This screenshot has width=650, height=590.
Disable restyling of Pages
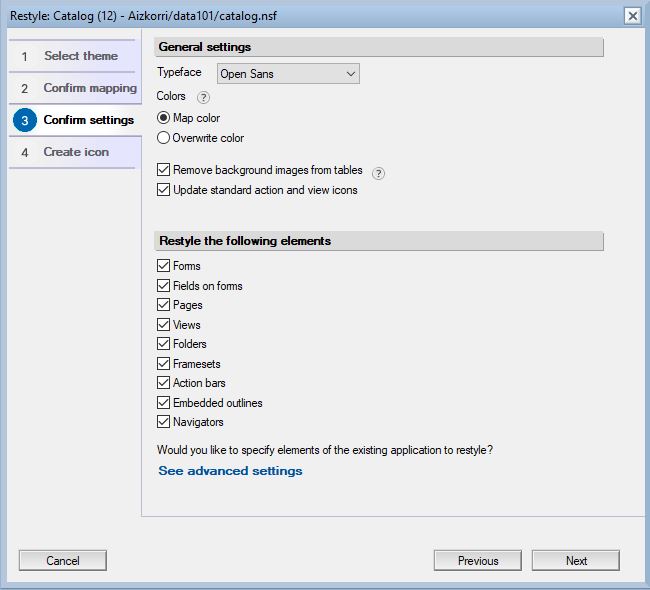click(164, 305)
